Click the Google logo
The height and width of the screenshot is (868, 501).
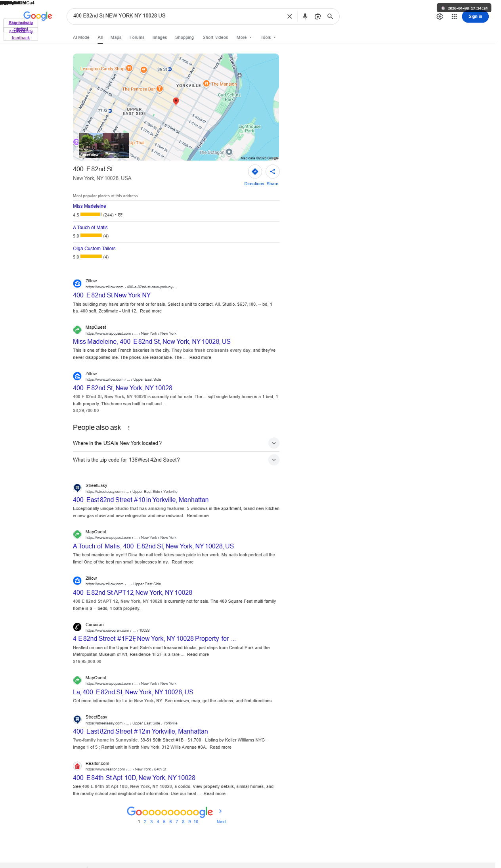coord(38,16)
